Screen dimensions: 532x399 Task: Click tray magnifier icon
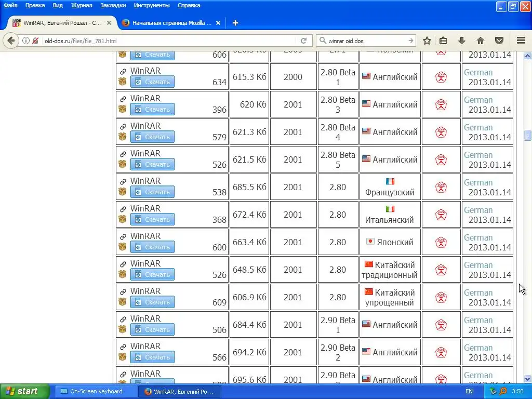[503, 391]
